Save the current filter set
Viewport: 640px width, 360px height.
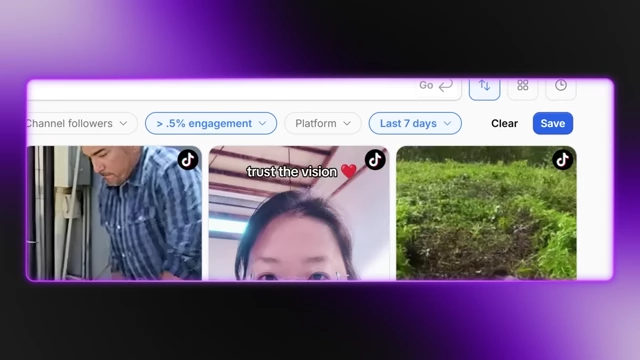[x=553, y=123]
